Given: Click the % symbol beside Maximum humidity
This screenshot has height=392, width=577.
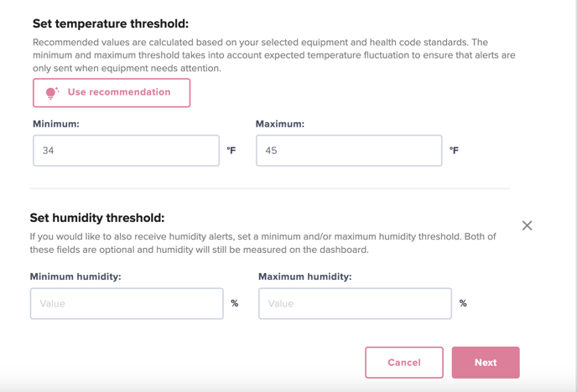Looking at the screenshot, I should pos(463,303).
